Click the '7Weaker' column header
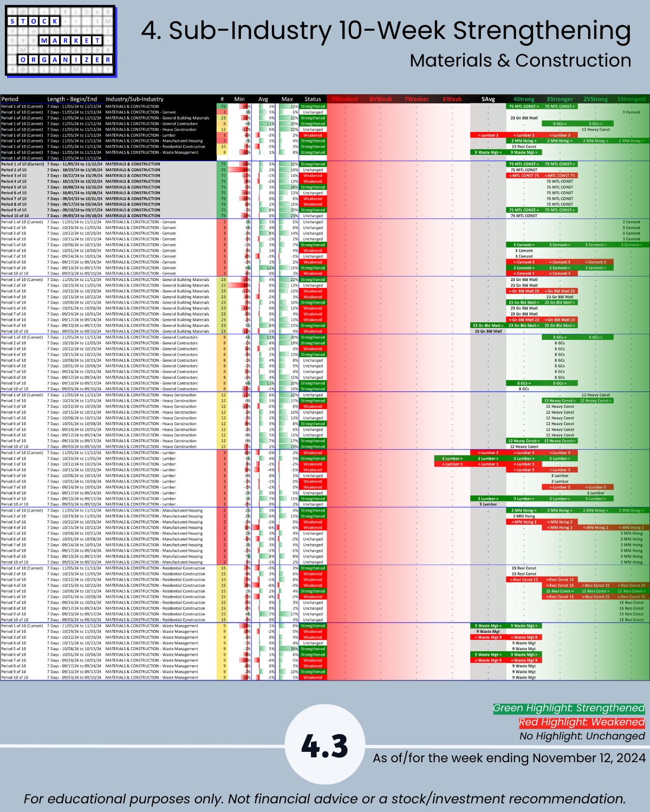 pos(417,99)
